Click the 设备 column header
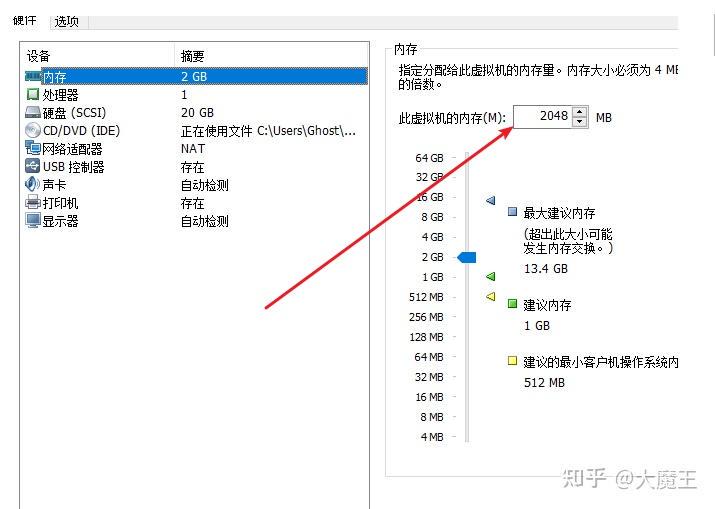The image size is (715, 509). point(38,57)
